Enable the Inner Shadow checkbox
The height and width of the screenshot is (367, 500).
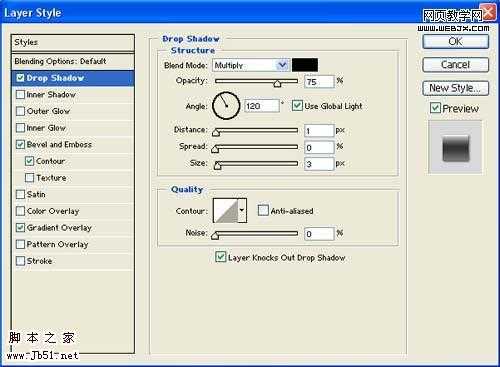click(20, 95)
